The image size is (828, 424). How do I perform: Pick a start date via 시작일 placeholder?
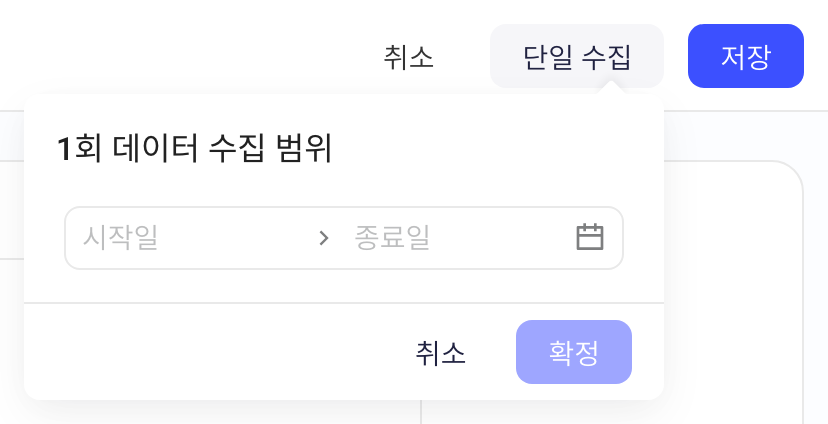120,238
